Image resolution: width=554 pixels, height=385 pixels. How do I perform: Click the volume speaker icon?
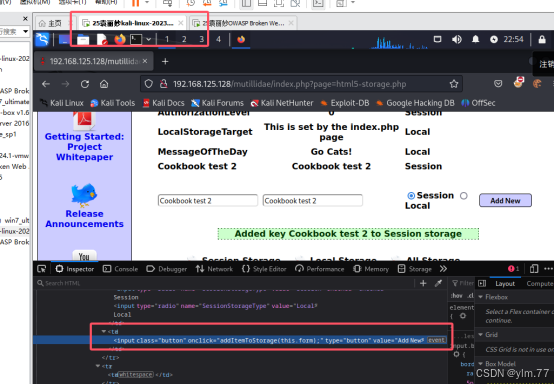point(456,39)
